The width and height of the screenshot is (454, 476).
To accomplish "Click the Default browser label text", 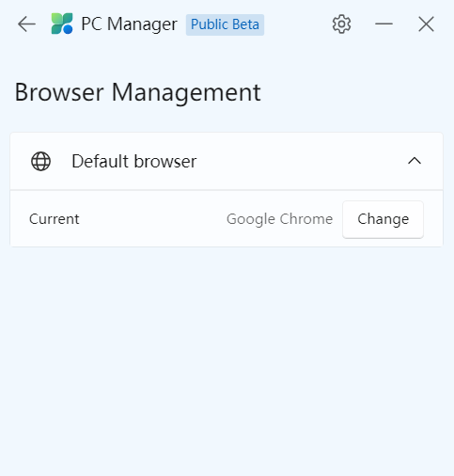I will click(x=134, y=161).
